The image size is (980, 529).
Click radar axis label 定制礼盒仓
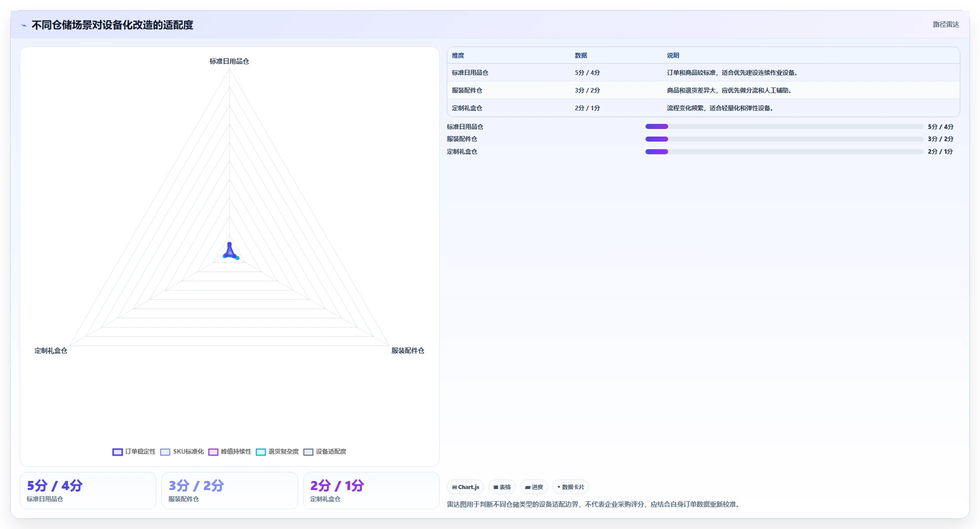point(51,350)
